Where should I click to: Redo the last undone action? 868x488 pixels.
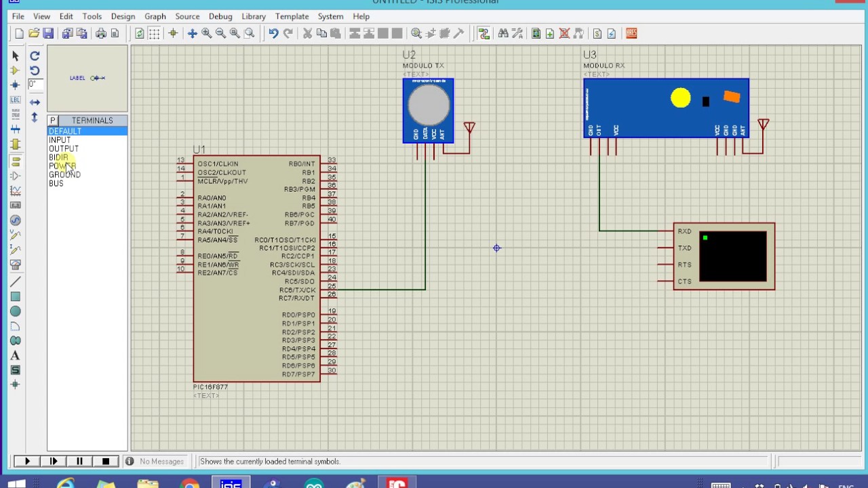[288, 33]
